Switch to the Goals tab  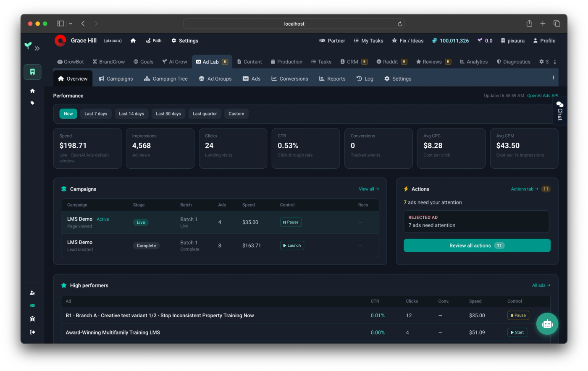(143, 62)
